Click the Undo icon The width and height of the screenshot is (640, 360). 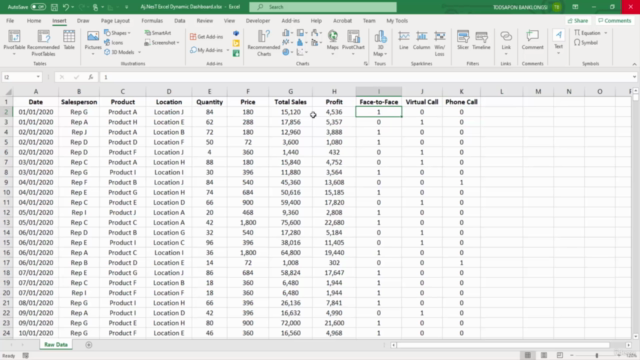[x=66, y=7]
